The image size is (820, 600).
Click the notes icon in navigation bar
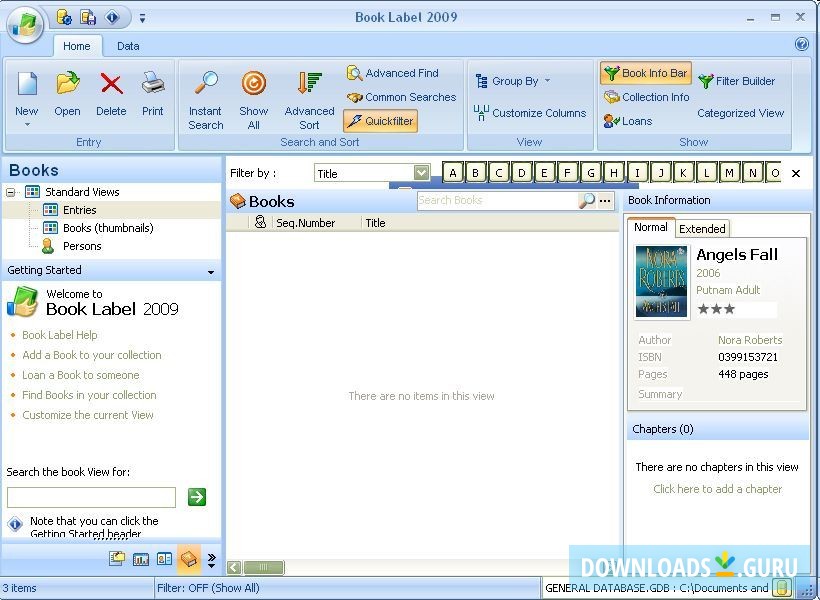coord(117,559)
